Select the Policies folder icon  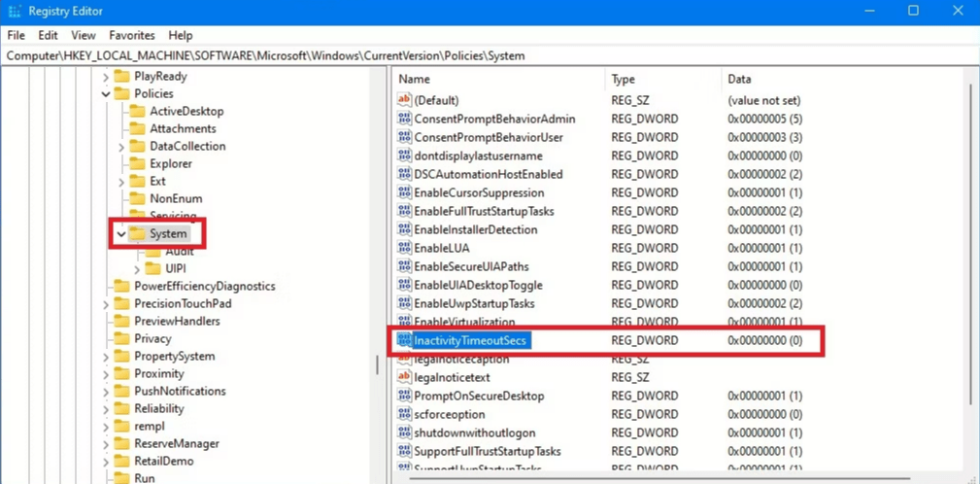121,94
